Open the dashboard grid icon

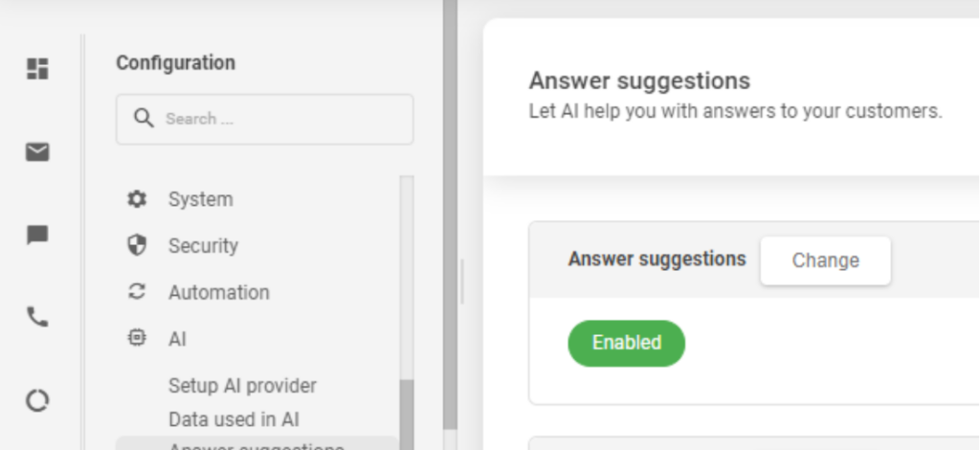(x=37, y=69)
